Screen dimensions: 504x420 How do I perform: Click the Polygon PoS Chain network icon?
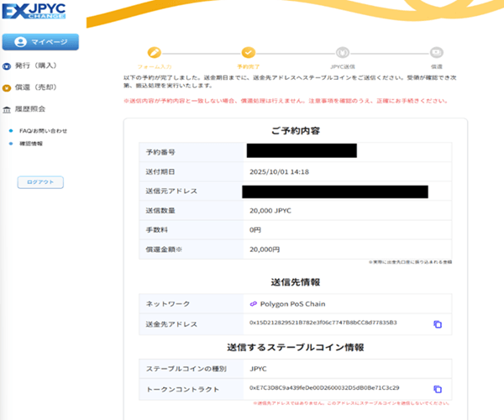tap(254, 303)
